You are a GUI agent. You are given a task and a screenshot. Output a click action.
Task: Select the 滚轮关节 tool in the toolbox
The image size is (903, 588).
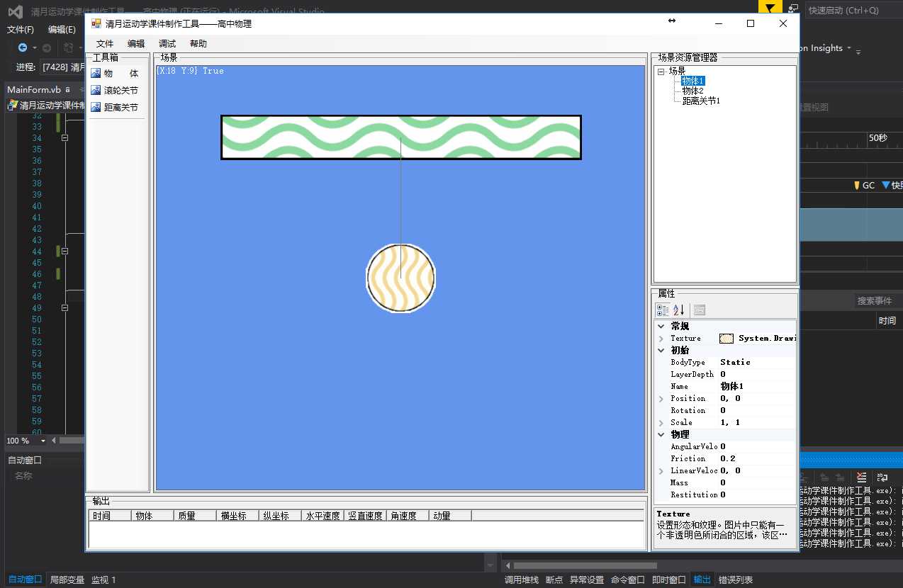coord(115,90)
